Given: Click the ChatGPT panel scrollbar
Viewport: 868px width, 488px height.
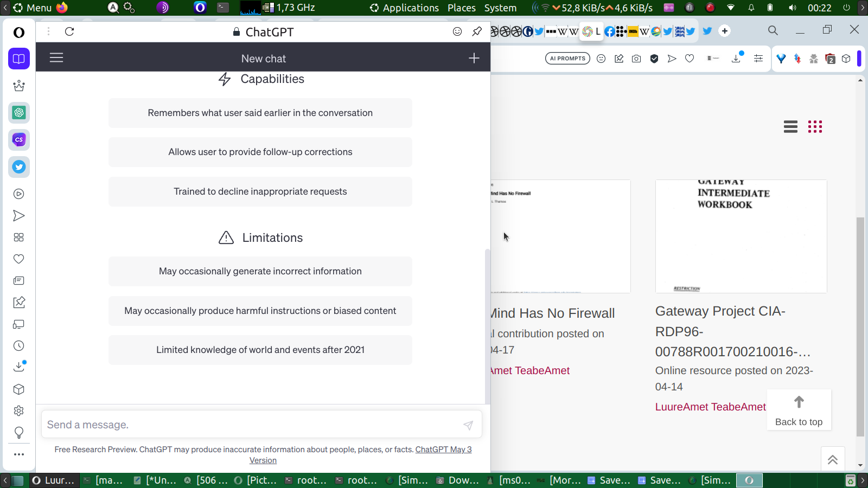Looking at the screenshot, I should coord(487,325).
